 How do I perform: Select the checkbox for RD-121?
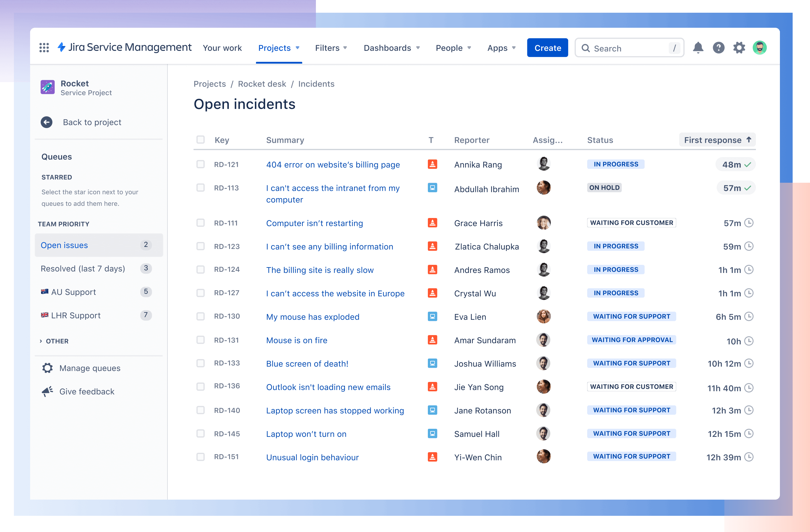[200, 165]
